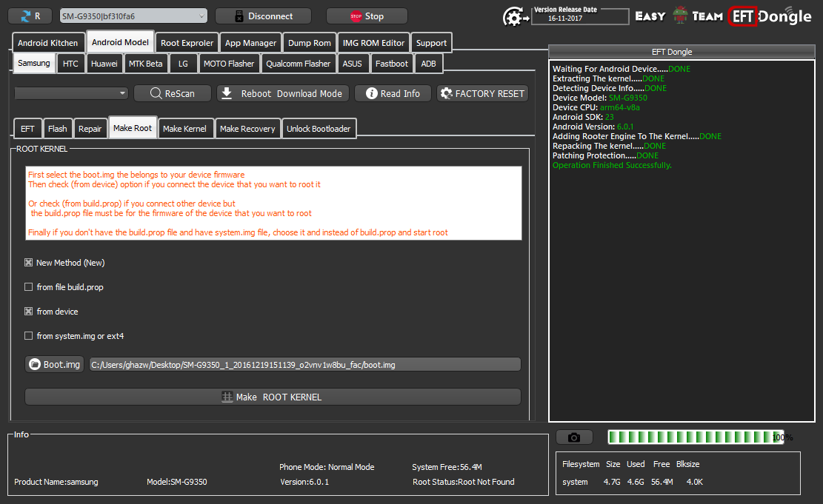
Task: Click the EFT Dongle logo
Action: [770, 16]
